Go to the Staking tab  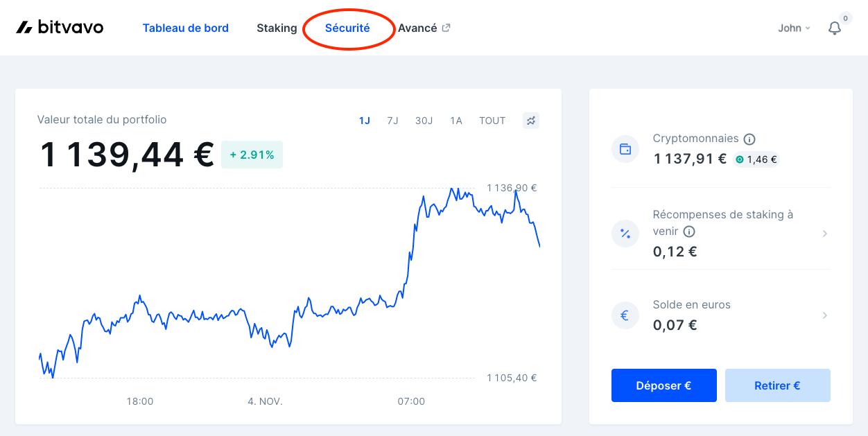click(x=277, y=28)
